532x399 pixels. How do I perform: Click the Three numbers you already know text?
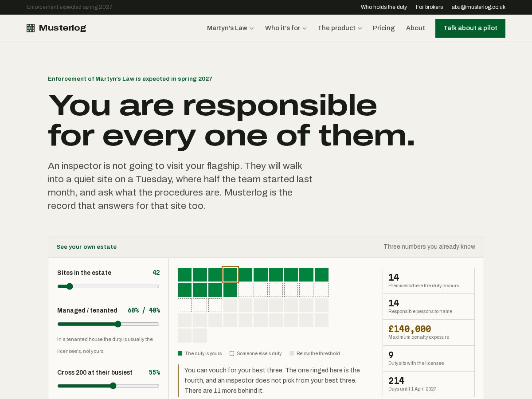(430, 246)
